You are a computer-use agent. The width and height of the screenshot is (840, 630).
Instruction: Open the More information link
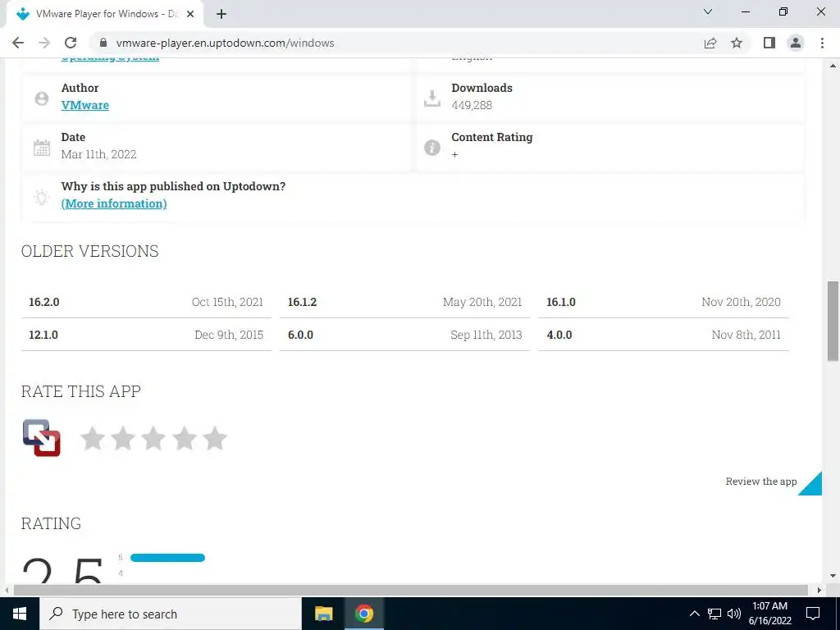pyautogui.click(x=113, y=203)
